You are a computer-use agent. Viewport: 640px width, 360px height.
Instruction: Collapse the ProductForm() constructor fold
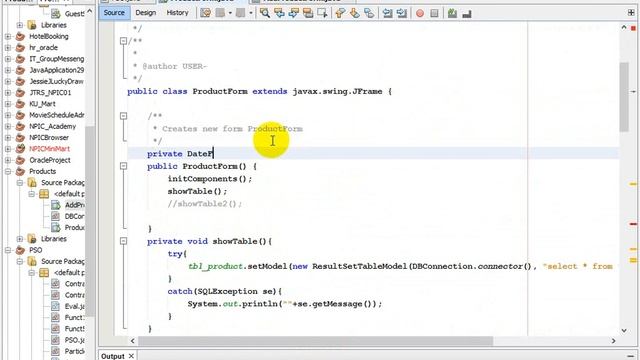click(x=123, y=166)
